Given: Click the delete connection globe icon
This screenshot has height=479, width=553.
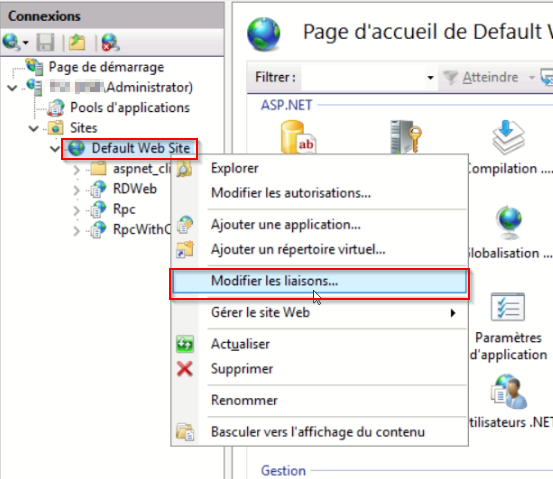Looking at the screenshot, I should (111, 42).
